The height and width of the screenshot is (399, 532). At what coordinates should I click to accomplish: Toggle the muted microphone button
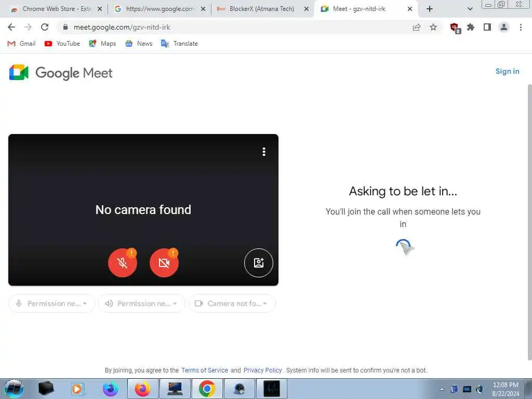coord(123,262)
